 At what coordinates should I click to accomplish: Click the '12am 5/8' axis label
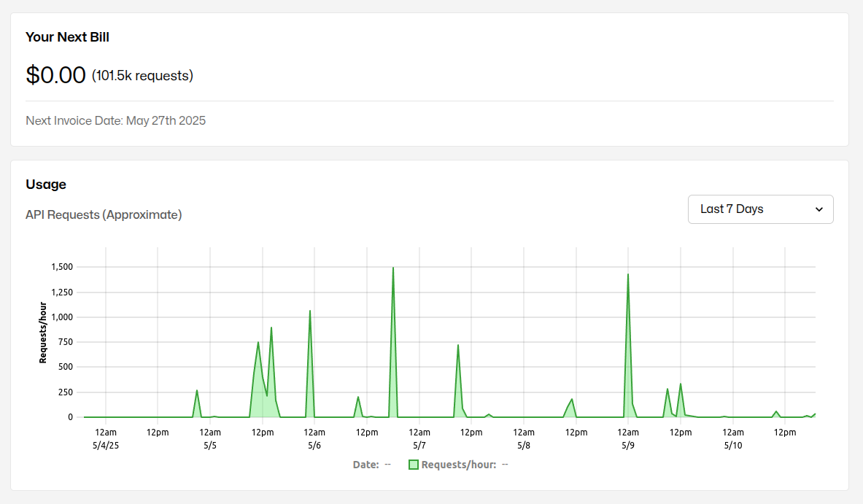524,439
